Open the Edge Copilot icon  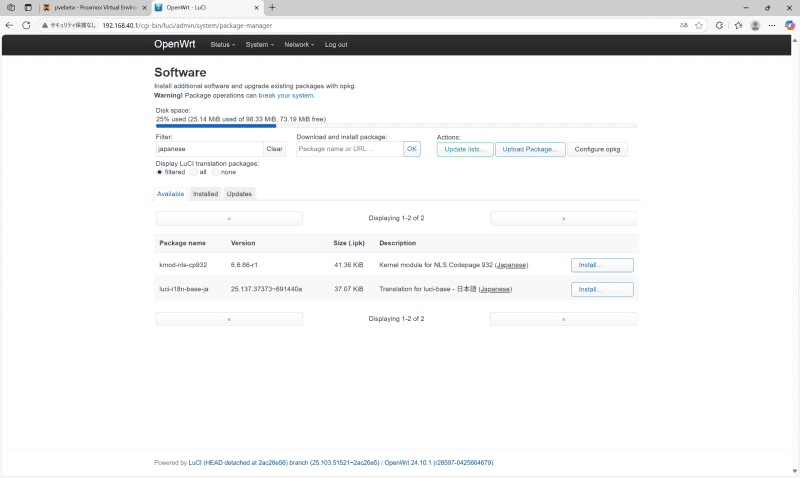[790, 25]
